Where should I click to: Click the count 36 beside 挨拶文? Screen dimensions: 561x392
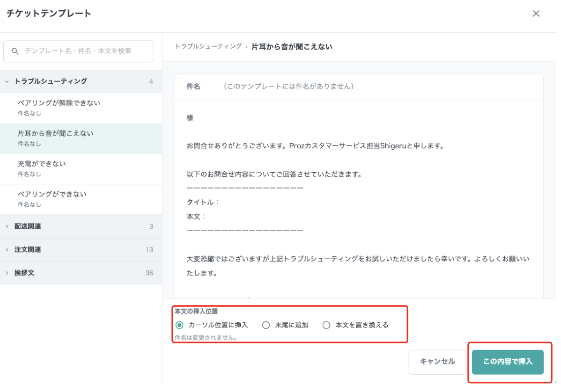(x=149, y=273)
